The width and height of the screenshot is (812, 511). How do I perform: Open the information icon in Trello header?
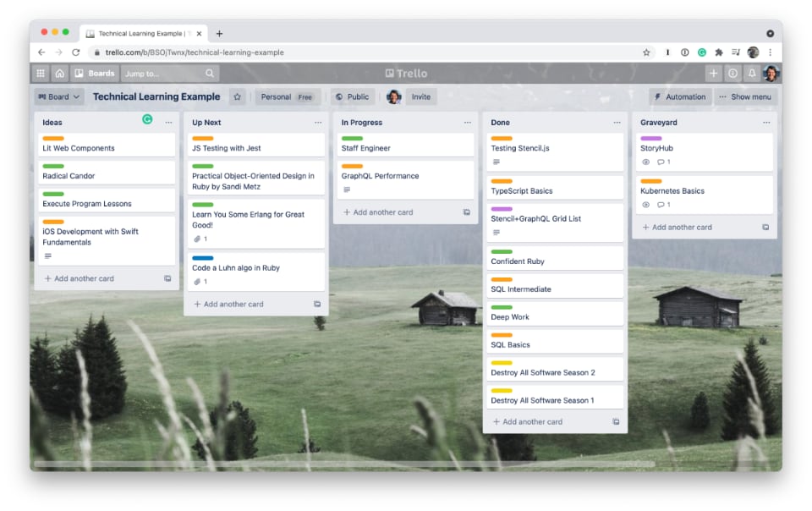(x=732, y=74)
